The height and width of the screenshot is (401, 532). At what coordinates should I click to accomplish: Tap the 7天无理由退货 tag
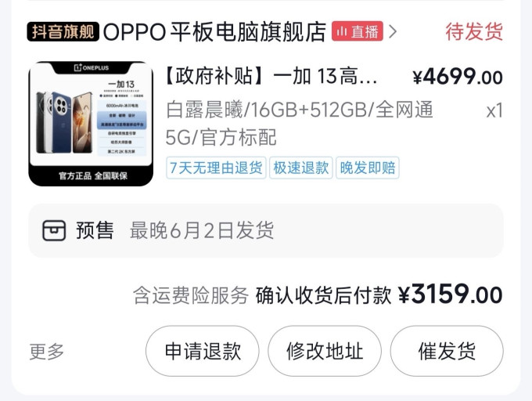(x=216, y=168)
